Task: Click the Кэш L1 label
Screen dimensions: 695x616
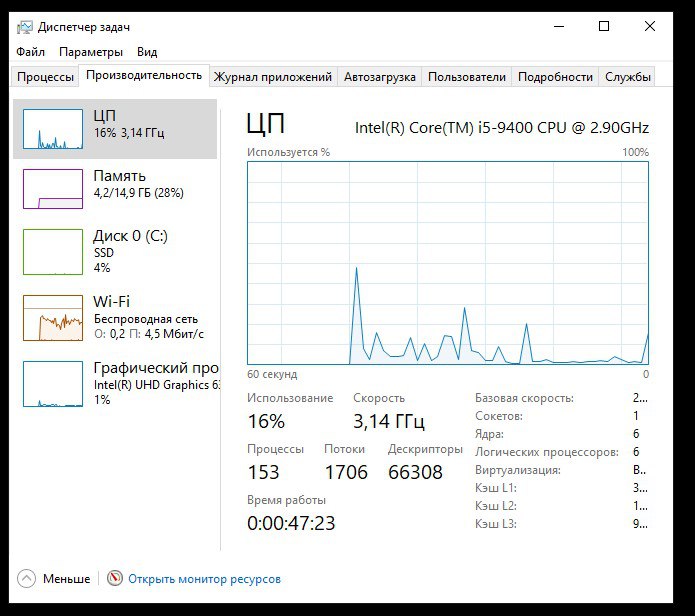Action: click(x=496, y=488)
